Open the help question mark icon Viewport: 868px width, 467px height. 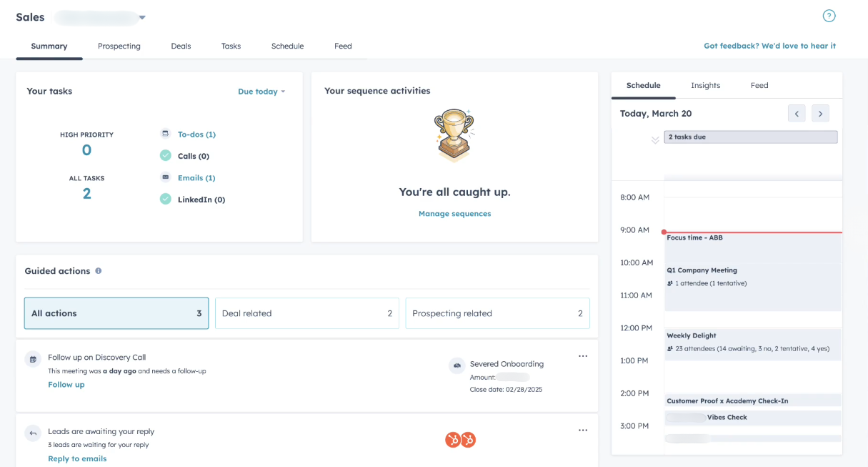click(829, 16)
